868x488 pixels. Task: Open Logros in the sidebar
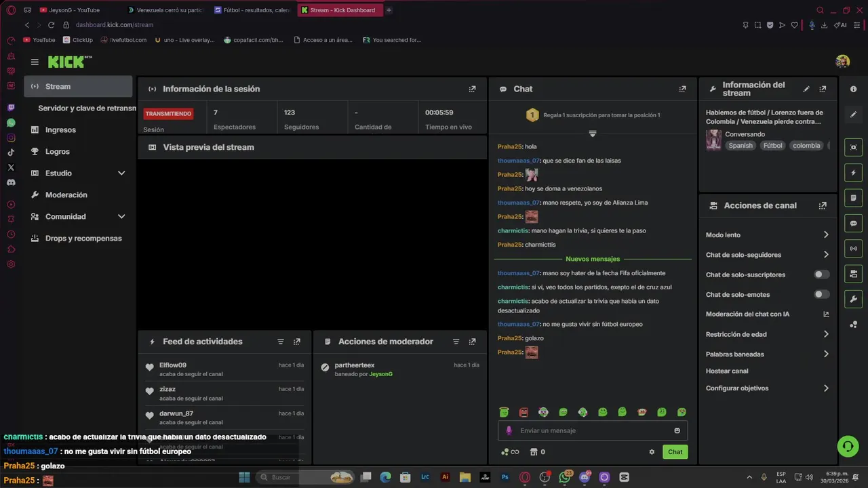(x=78, y=151)
